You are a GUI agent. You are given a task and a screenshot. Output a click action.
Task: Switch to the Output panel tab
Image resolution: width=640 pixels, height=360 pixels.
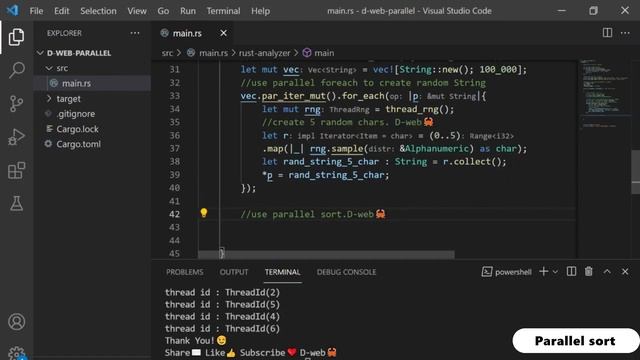(x=233, y=272)
